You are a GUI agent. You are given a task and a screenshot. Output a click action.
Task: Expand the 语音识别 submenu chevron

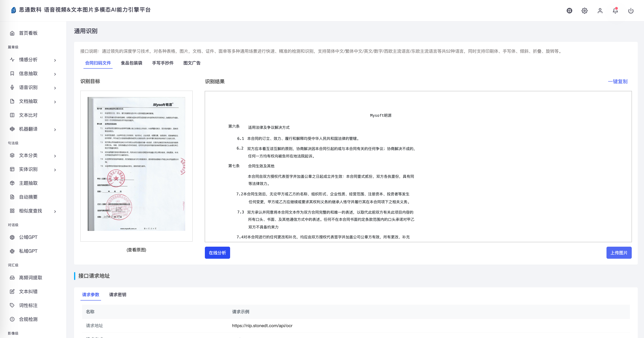(55, 88)
